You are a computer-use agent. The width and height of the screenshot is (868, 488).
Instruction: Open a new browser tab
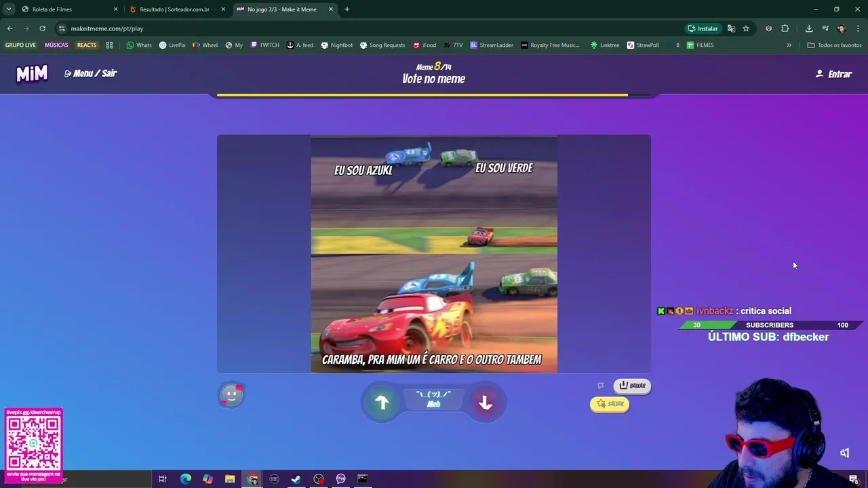[347, 9]
